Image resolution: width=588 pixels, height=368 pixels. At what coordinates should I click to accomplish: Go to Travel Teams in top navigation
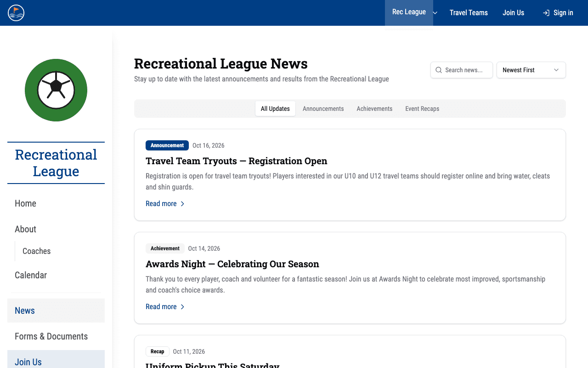[x=469, y=13]
